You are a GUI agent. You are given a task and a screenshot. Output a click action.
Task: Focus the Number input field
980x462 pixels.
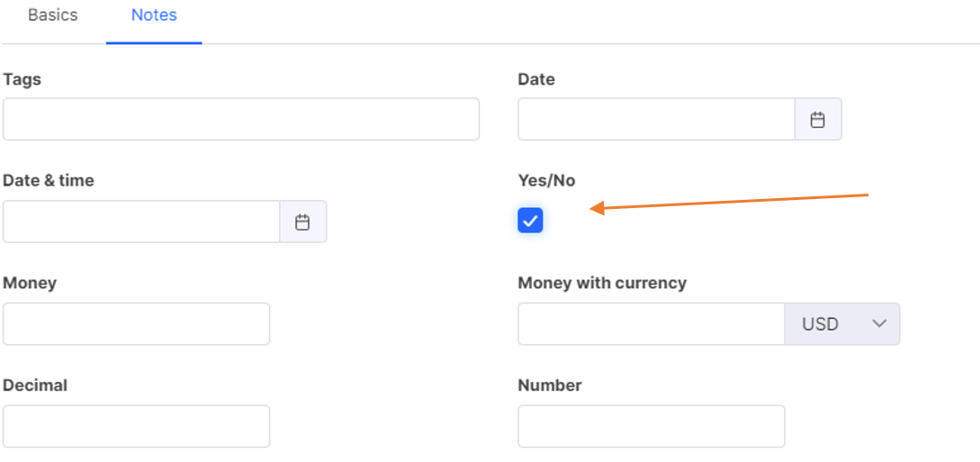coord(651,427)
